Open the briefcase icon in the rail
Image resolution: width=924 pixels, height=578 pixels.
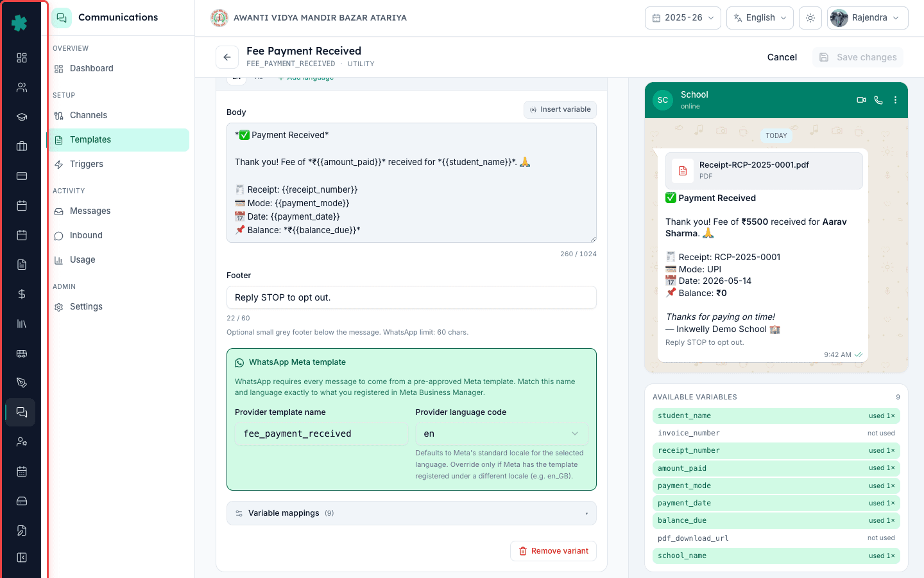coord(22,146)
